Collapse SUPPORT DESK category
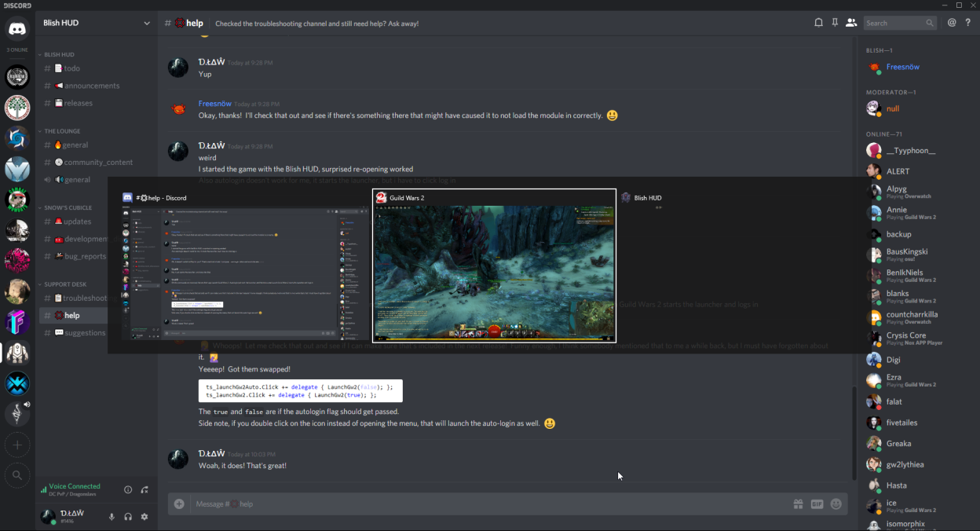 pyautogui.click(x=64, y=284)
